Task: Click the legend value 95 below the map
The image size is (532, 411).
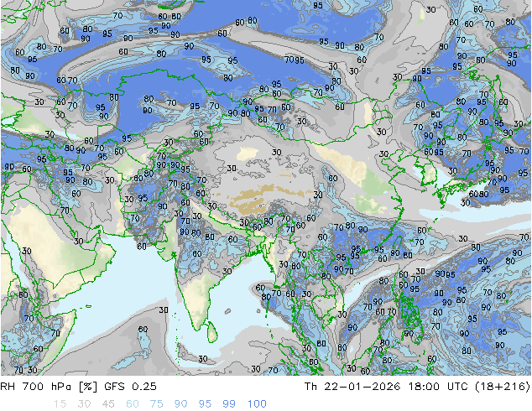Action: [x=205, y=403]
